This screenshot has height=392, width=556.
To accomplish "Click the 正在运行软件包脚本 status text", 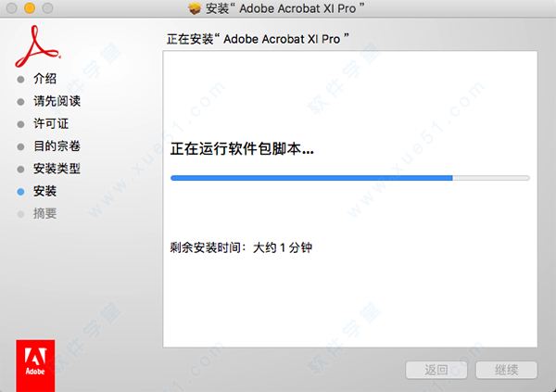I will 242,148.
